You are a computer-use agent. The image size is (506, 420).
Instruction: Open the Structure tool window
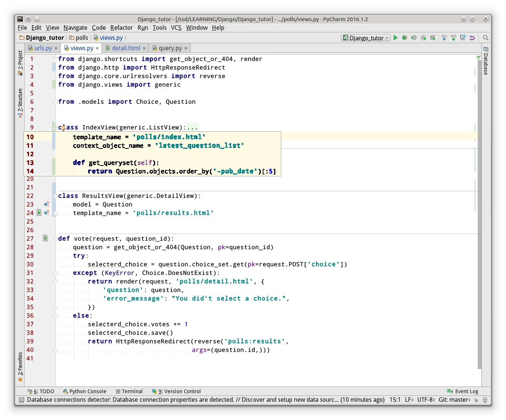[x=20, y=103]
